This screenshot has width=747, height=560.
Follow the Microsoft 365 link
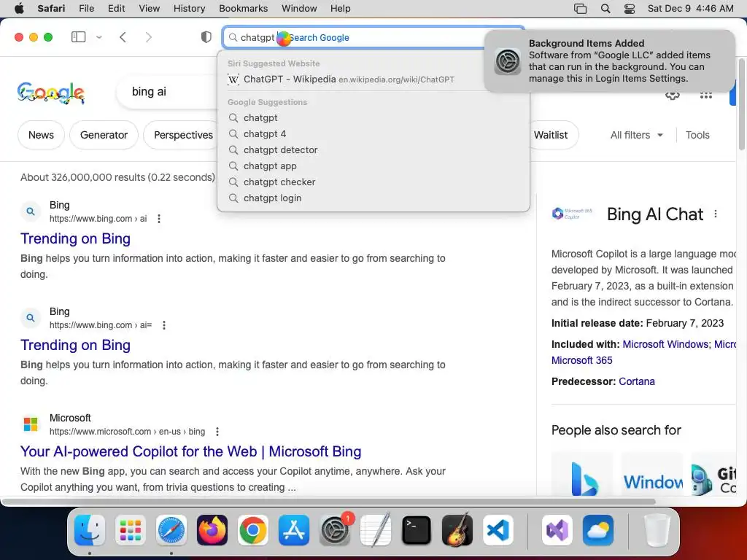[581, 360]
